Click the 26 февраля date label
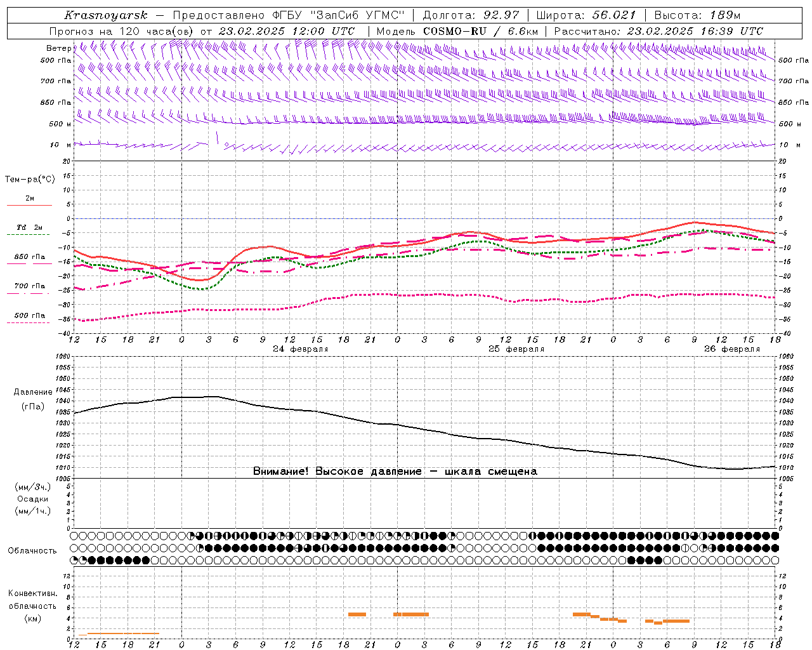812x650 pixels. [x=732, y=349]
